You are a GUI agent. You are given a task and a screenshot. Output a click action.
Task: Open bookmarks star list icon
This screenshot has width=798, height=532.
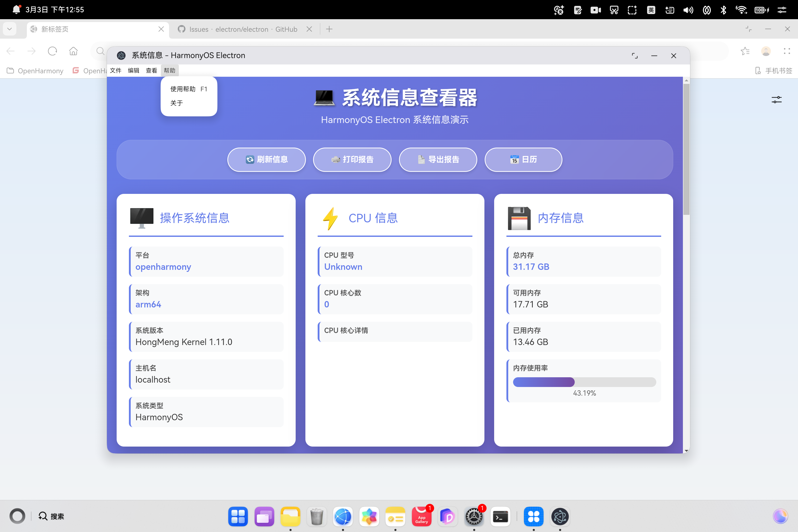point(745,51)
